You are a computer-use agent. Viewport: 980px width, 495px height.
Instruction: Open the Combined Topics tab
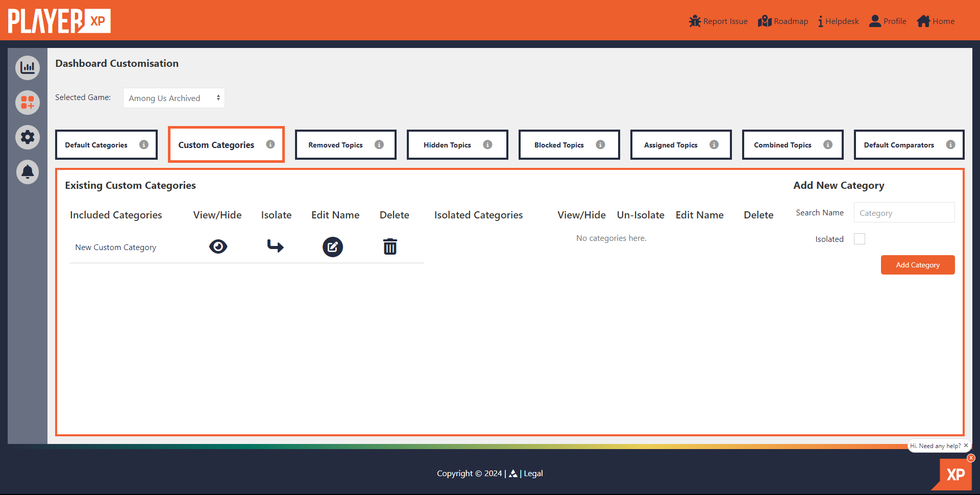pyautogui.click(x=793, y=145)
